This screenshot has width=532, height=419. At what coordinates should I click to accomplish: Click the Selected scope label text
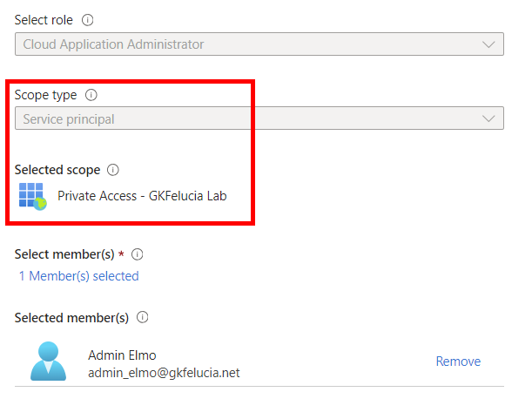pyautogui.click(x=57, y=170)
